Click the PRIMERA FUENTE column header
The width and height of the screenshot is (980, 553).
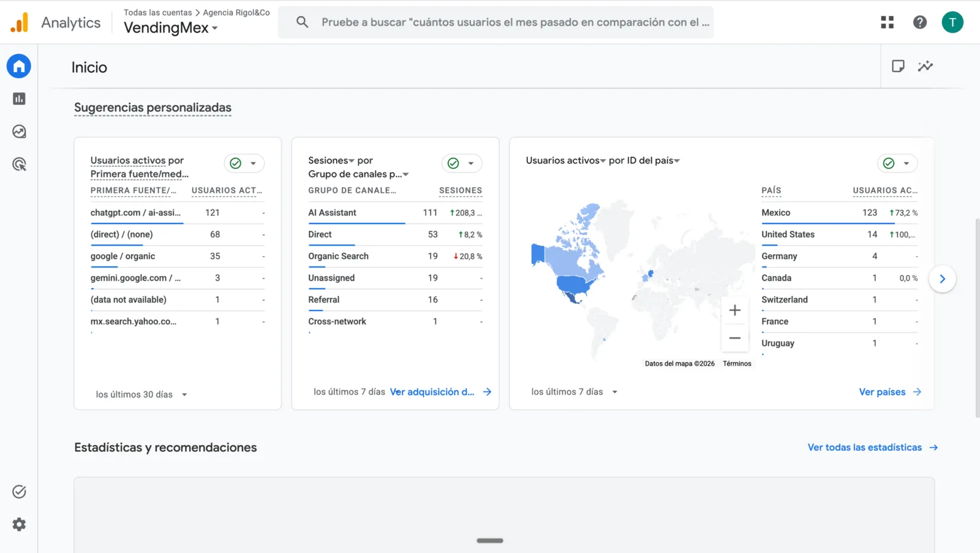click(134, 190)
